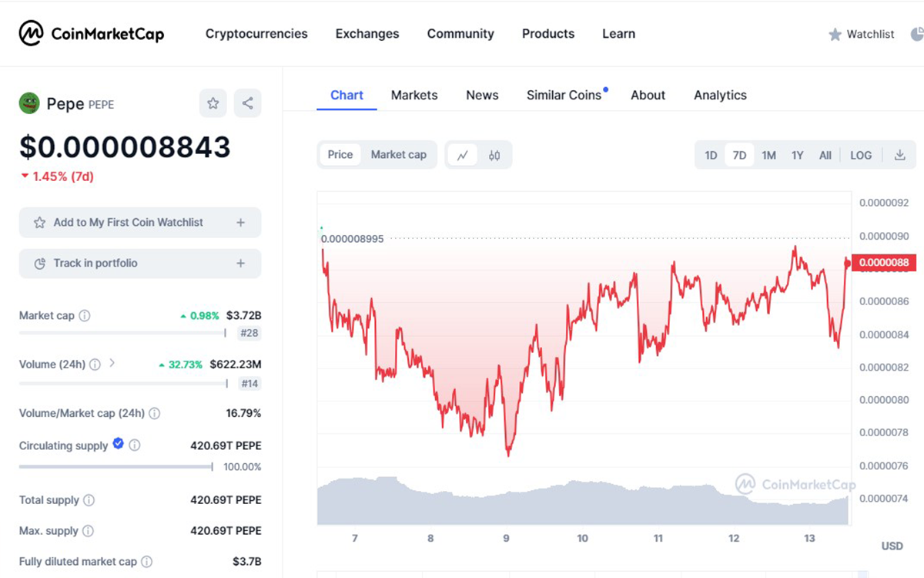Click plus icon on Track in portfolio
This screenshot has height=578, width=924.
[x=240, y=264]
